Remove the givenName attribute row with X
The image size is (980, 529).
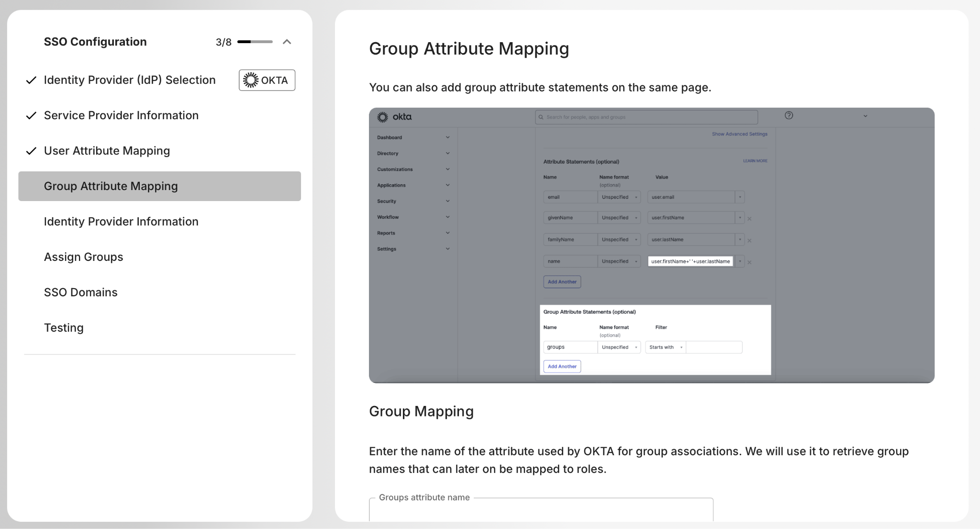[749, 219]
